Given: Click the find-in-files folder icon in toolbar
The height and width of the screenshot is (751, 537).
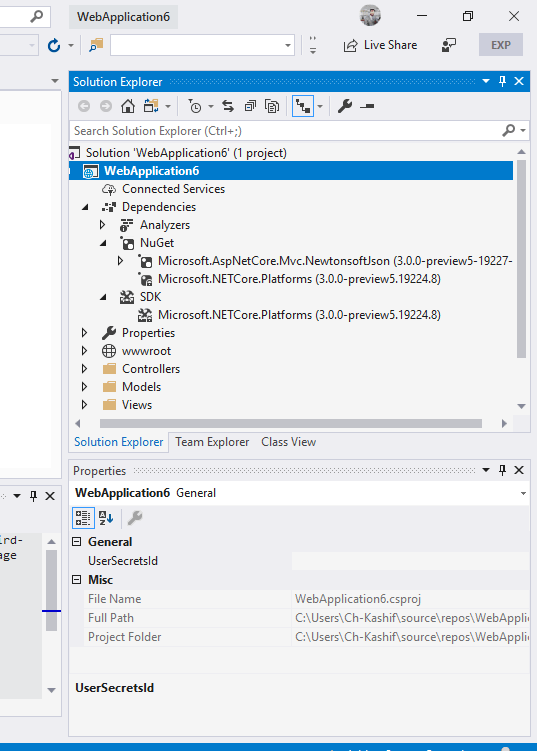Looking at the screenshot, I should click(x=96, y=46).
